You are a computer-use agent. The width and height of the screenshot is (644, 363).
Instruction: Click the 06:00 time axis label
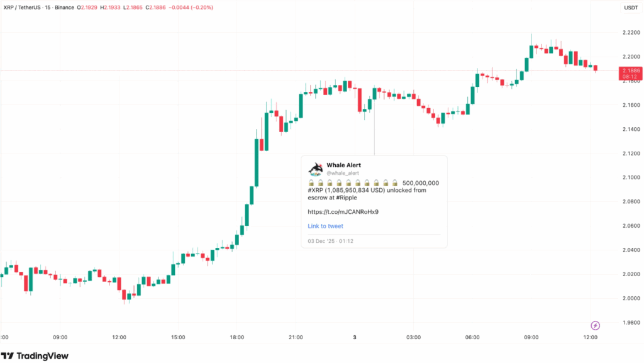472,338
